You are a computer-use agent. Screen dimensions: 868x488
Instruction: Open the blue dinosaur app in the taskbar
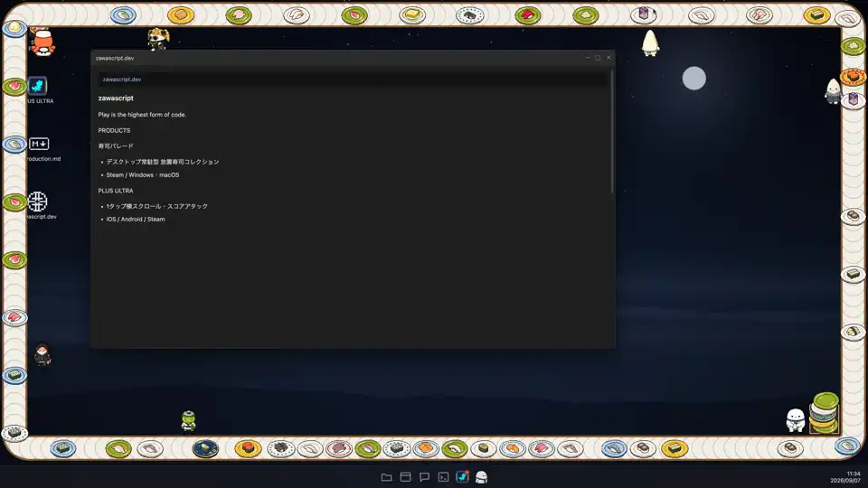(462, 476)
